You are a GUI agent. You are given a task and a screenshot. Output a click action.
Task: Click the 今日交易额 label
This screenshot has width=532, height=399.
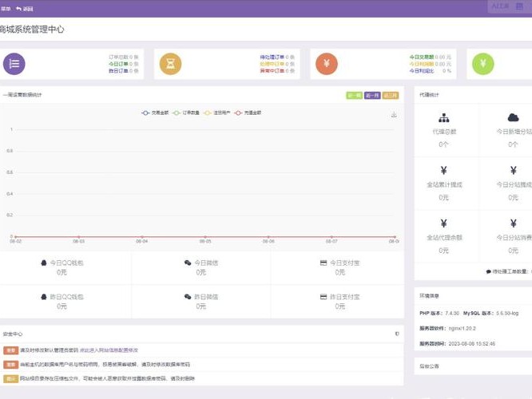point(422,57)
